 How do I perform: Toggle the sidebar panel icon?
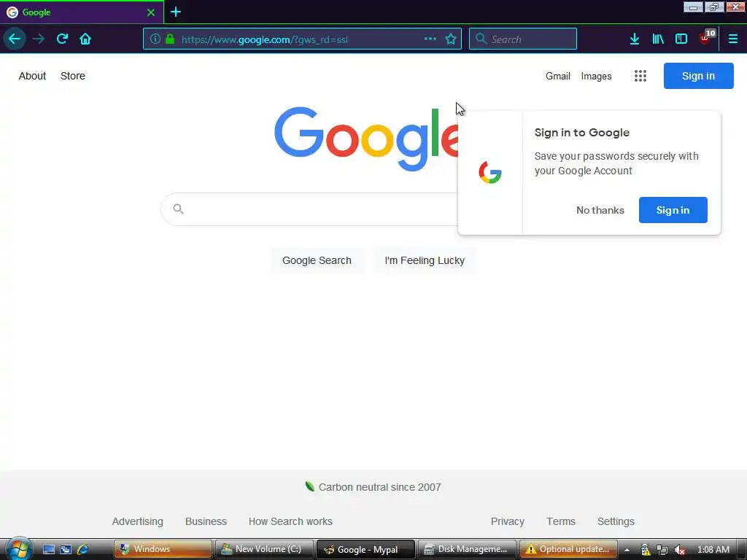click(681, 39)
